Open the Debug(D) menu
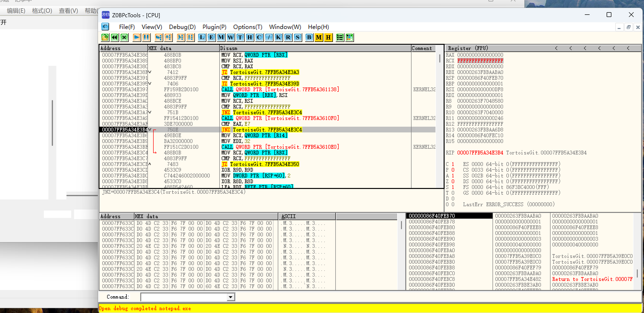Image resolution: width=644 pixels, height=313 pixels. 182,27
